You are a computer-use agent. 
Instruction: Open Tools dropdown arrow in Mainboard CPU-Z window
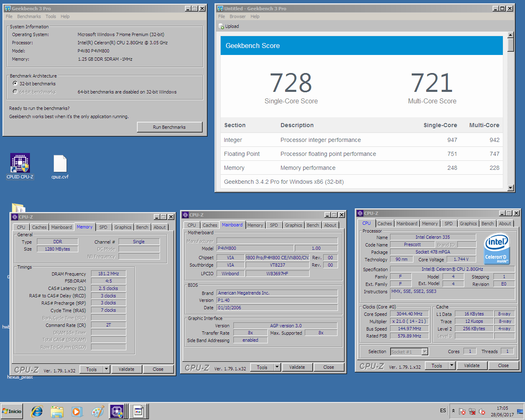277,367
